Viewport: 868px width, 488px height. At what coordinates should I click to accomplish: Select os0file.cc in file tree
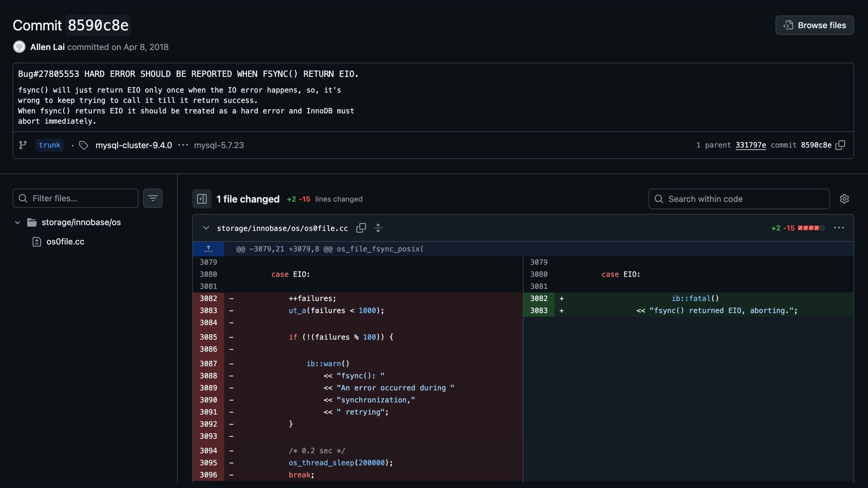[x=65, y=242]
